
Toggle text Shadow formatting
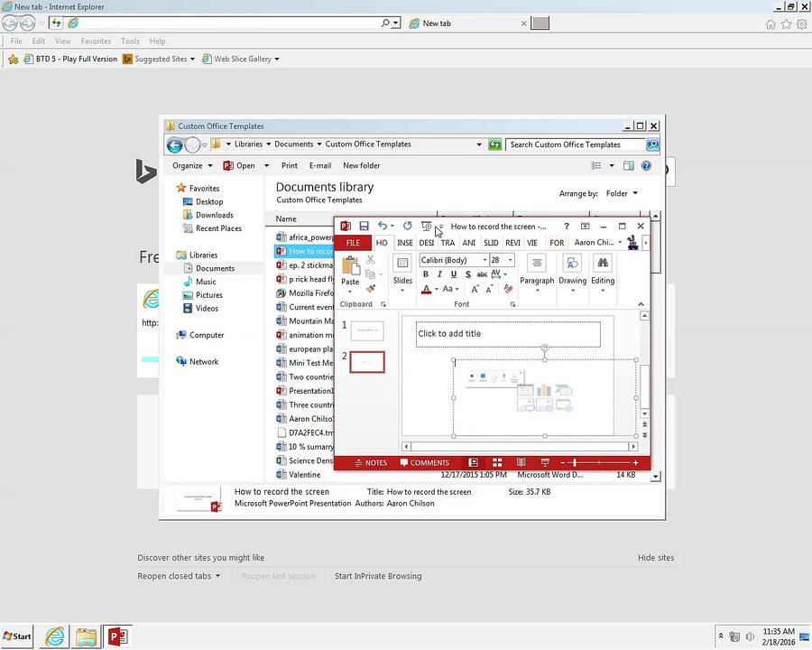pyautogui.click(x=467, y=274)
